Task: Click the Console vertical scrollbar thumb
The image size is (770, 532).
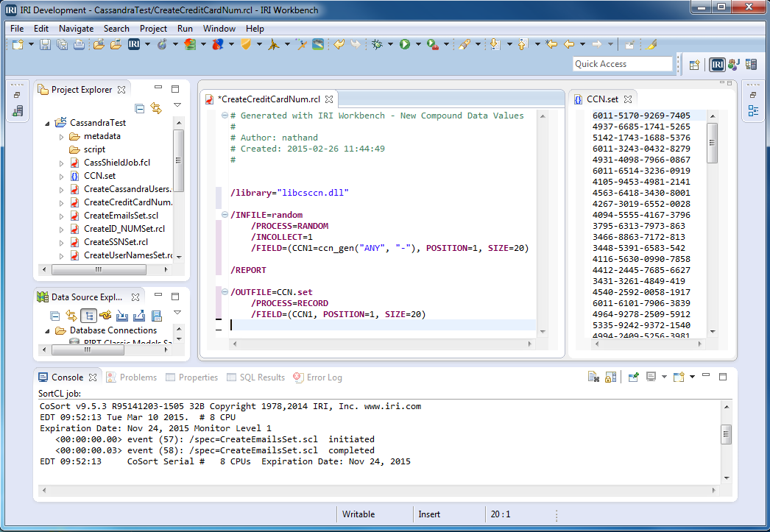Action: pyautogui.click(x=727, y=434)
